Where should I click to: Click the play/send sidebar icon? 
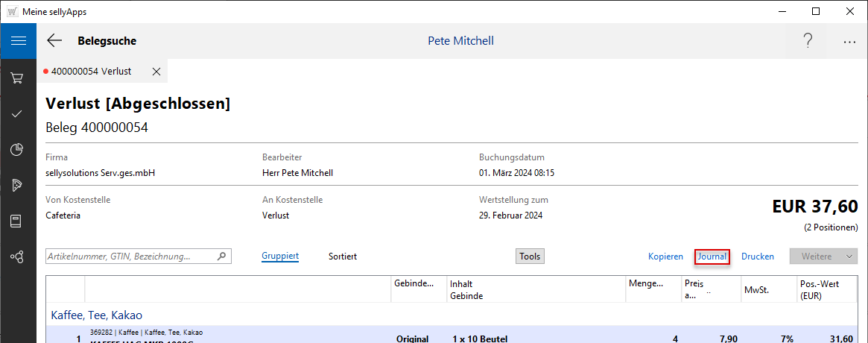pyautogui.click(x=18, y=185)
